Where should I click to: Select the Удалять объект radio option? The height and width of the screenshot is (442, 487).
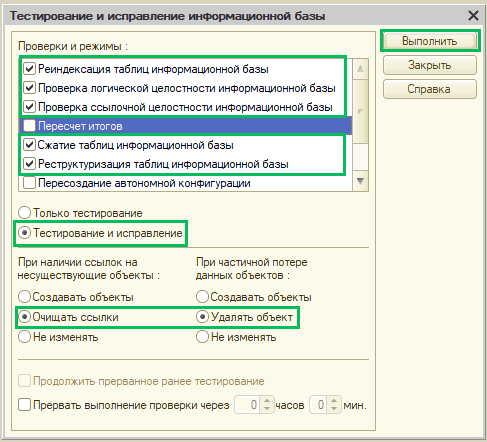[202, 317]
